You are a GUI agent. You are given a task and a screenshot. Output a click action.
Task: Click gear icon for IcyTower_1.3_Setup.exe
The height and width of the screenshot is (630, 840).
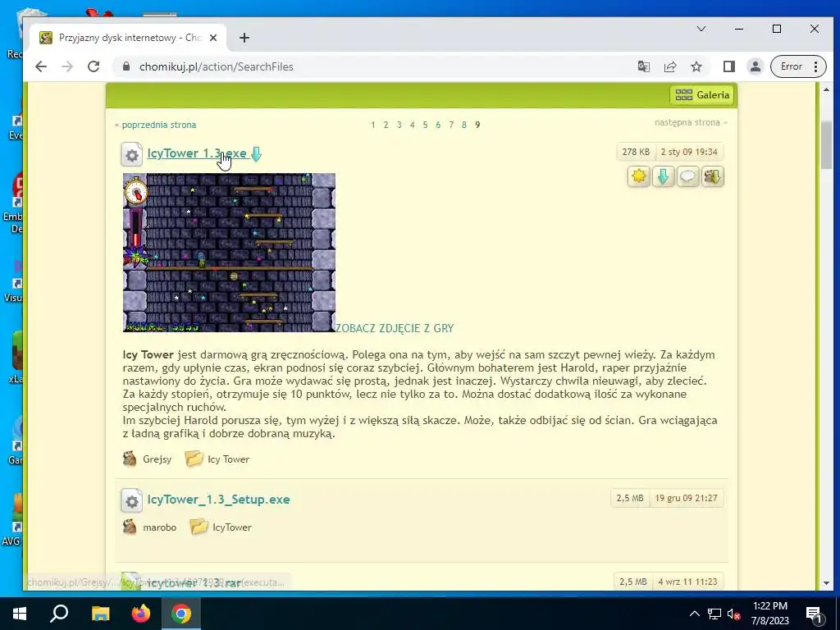coord(132,501)
